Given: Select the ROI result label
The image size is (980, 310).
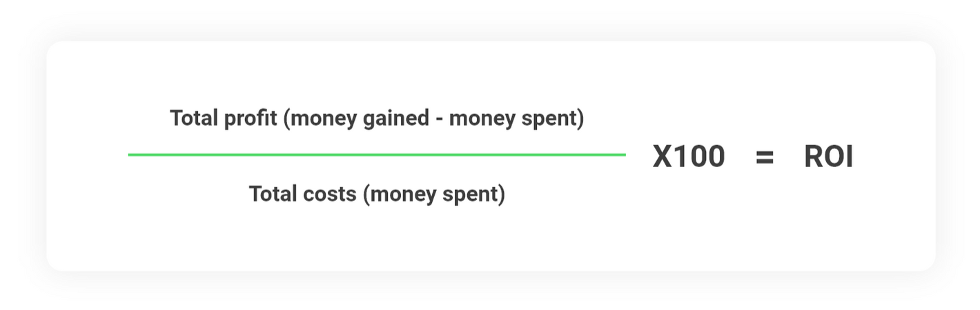Looking at the screenshot, I should pos(828,157).
